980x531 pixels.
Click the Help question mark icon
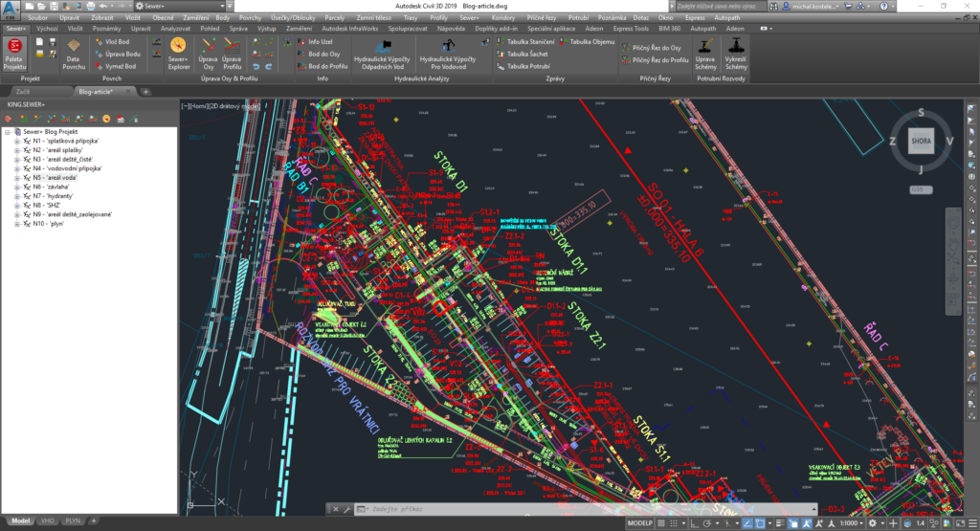(883, 6)
